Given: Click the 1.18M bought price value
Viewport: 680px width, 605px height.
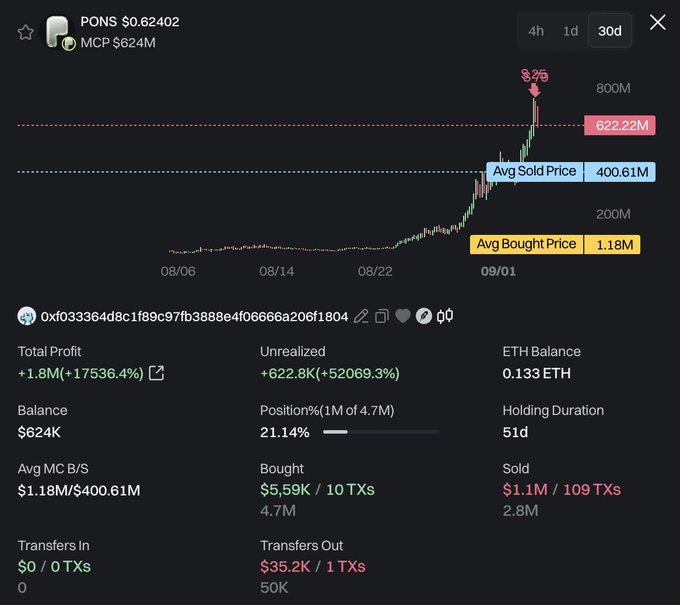Looking at the screenshot, I should pyautogui.click(x=612, y=245).
